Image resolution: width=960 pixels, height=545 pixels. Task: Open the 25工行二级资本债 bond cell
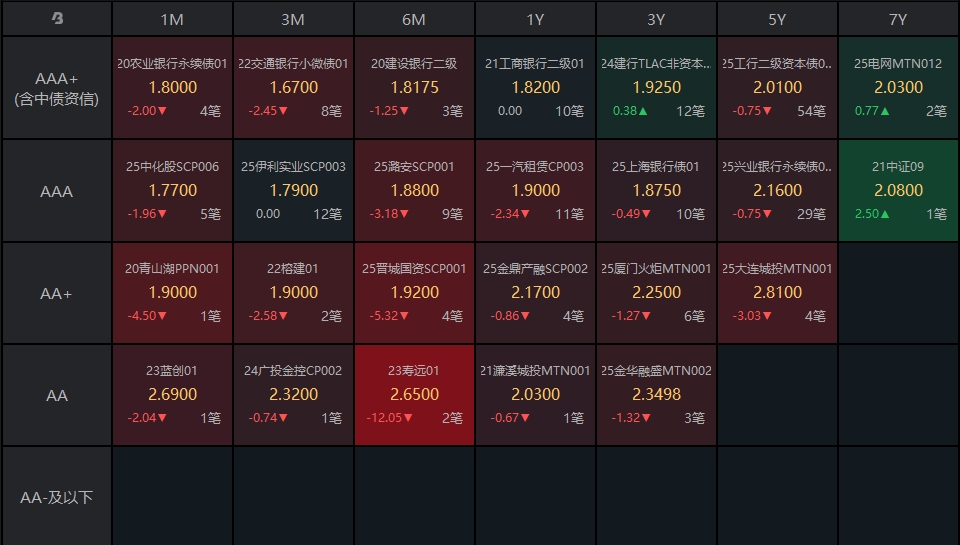(777, 88)
